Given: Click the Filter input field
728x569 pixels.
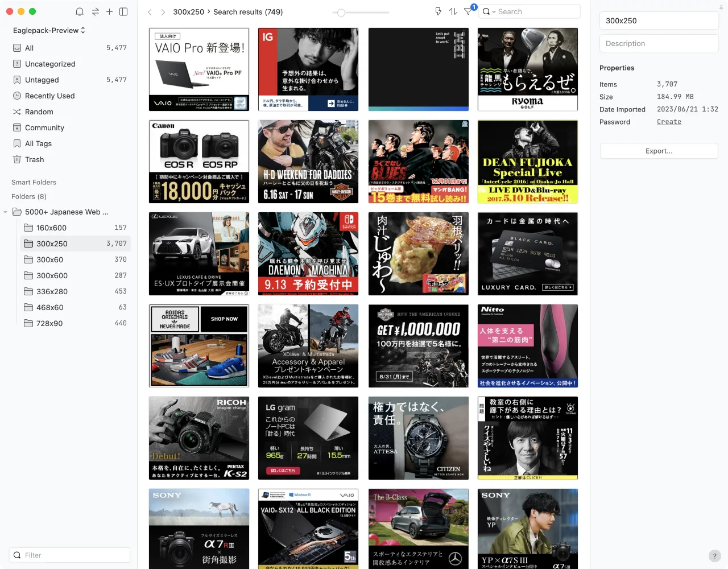Looking at the screenshot, I should pos(69,555).
